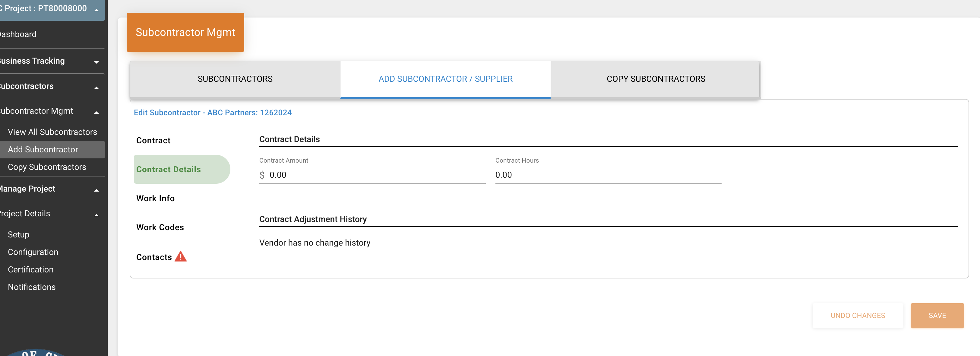Open the Copy Subcontractors tab
The height and width of the screenshot is (356, 980).
click(x=656, y=79)
